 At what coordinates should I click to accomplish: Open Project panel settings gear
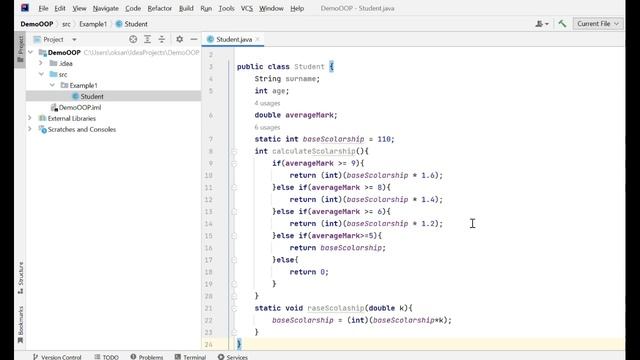pos(179,39)
